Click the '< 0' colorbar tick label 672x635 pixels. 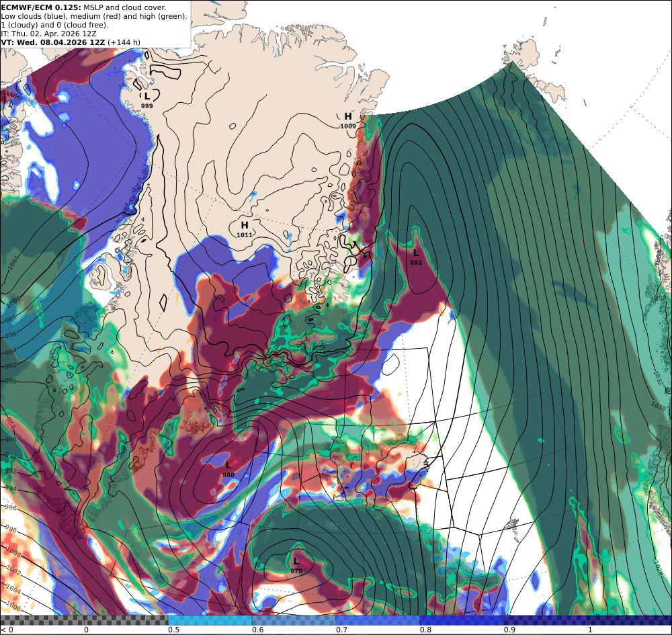(7, 630)
